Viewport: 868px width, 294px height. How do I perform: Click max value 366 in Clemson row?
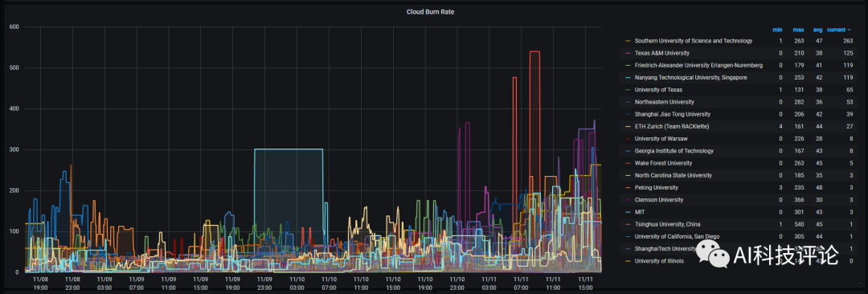799,199
